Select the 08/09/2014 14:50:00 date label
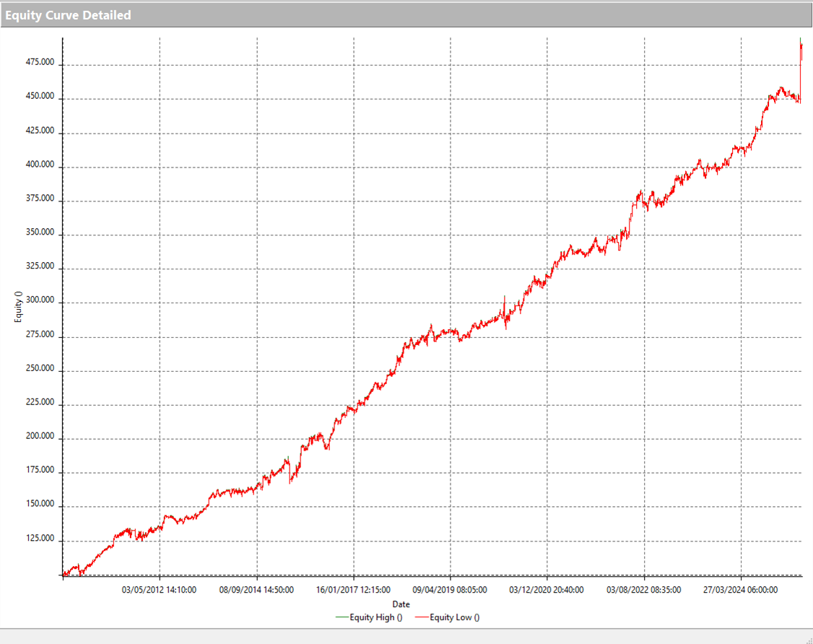This screenshot has height=644, width=813. coord(256,590)
